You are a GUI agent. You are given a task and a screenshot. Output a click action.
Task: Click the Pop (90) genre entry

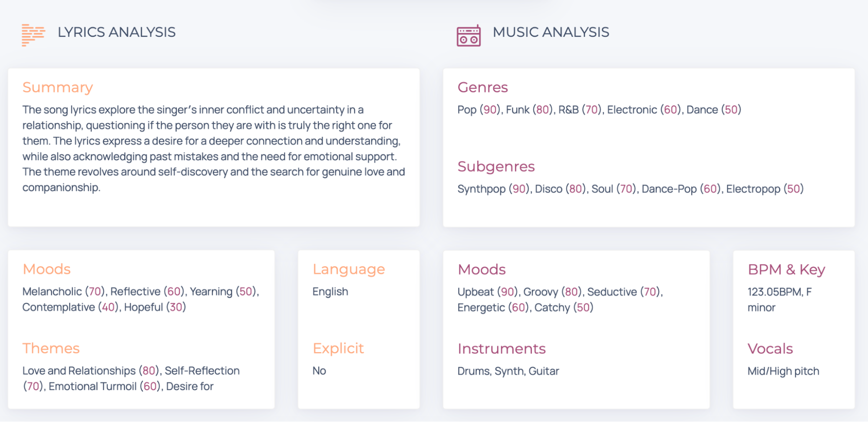click(x=479, y=110)
